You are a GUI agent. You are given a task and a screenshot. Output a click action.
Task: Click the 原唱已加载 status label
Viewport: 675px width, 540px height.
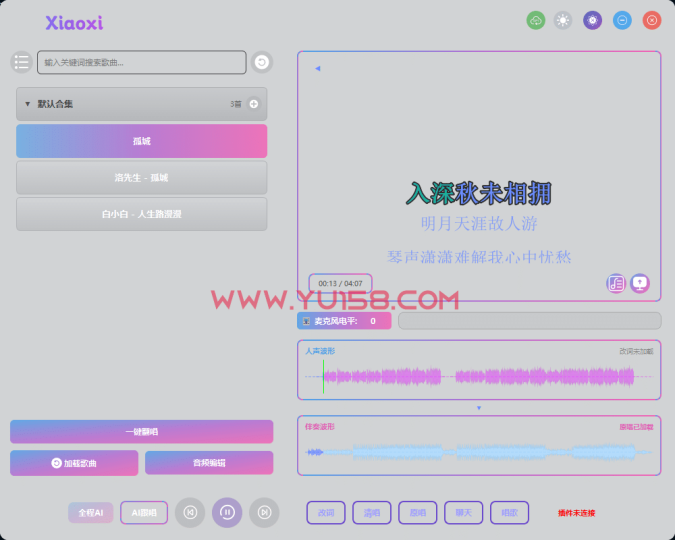coord(636,427)
